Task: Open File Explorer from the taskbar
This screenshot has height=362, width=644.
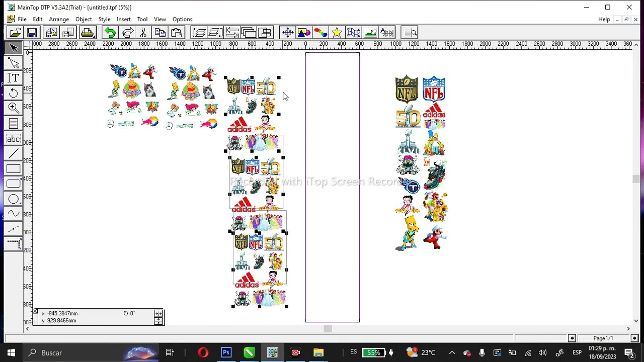Action: click(x=318, y=353)
